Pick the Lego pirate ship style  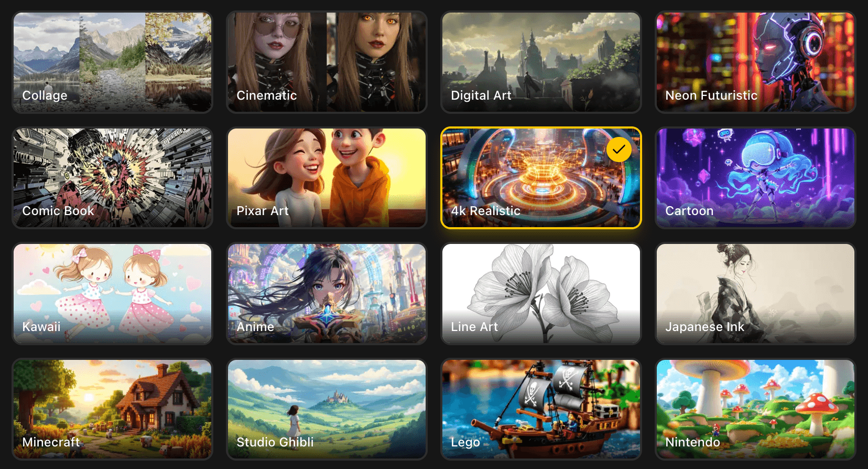point(541,409)
